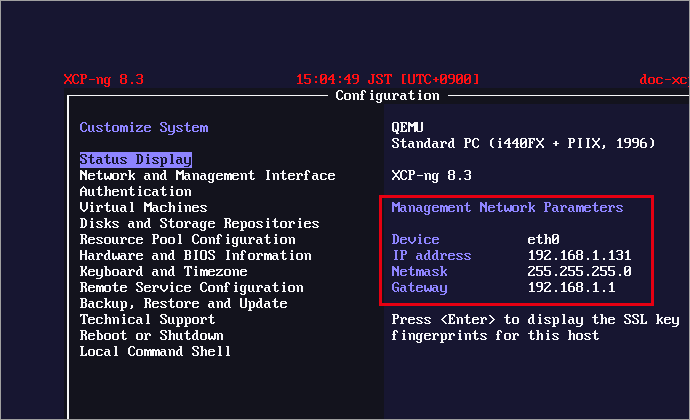
Task: Open Keyboard and Timezone settings
Action: coord(163,272)
